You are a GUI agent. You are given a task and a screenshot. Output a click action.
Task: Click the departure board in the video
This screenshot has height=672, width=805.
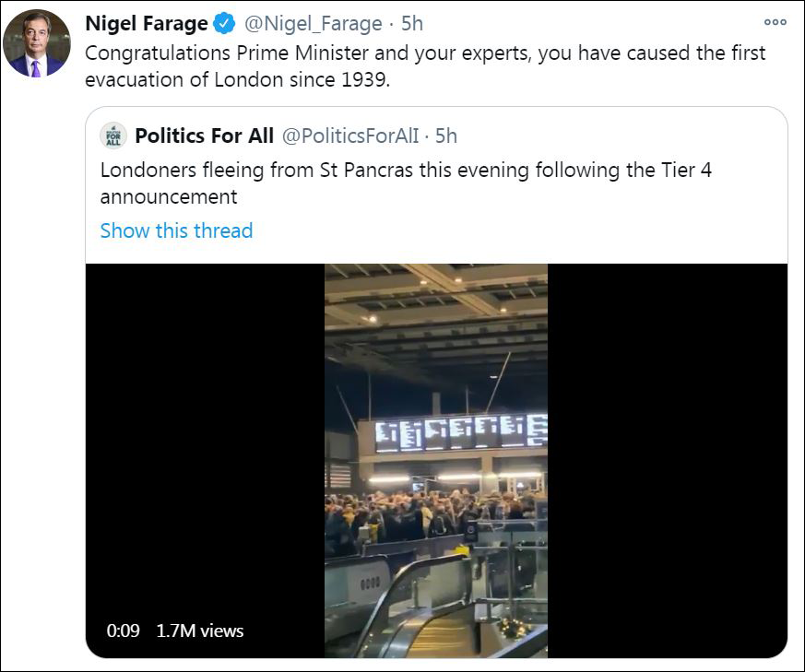(x=459, y=432)
